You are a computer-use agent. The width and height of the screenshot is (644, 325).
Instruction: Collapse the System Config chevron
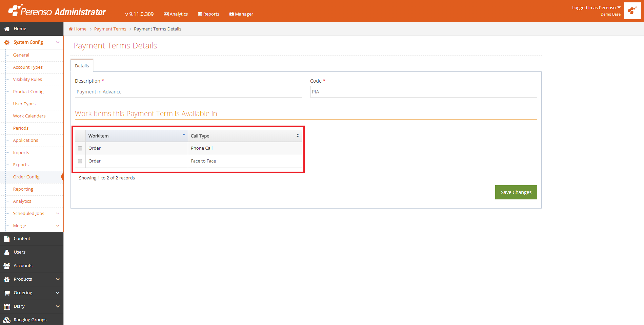pyautogui.click(x=58, y=42)
